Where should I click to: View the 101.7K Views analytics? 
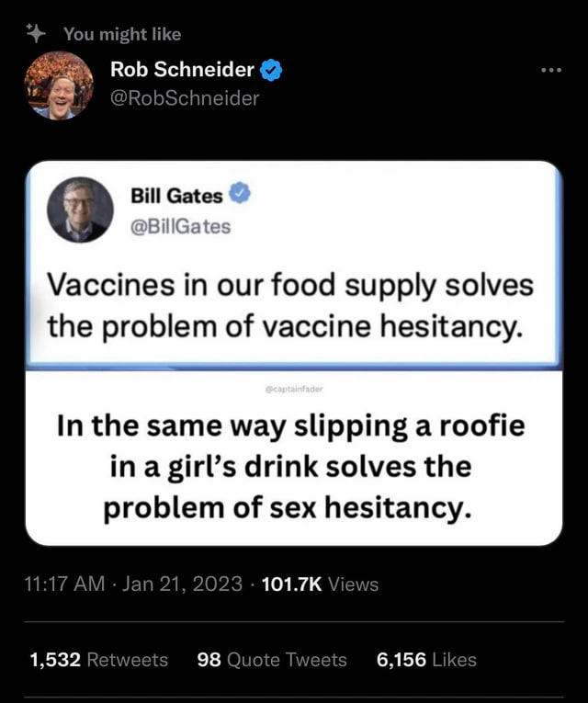(320, 584)
